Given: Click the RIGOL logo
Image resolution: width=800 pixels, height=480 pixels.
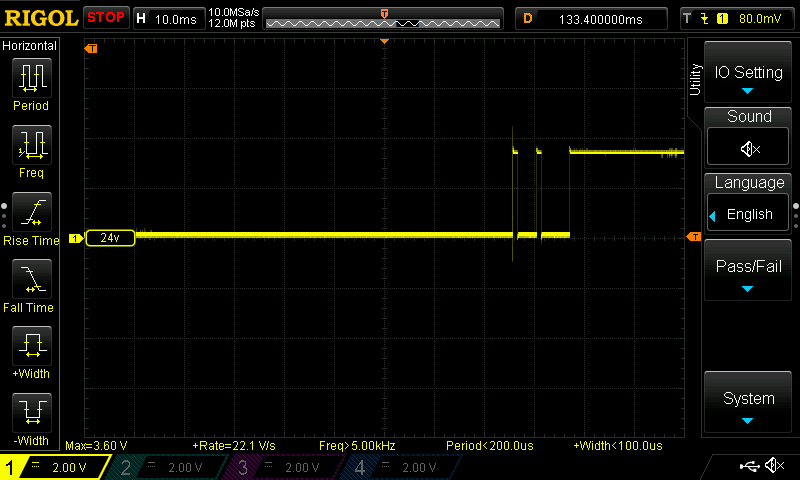Looking at the screenshot, I should pos(40,17).
